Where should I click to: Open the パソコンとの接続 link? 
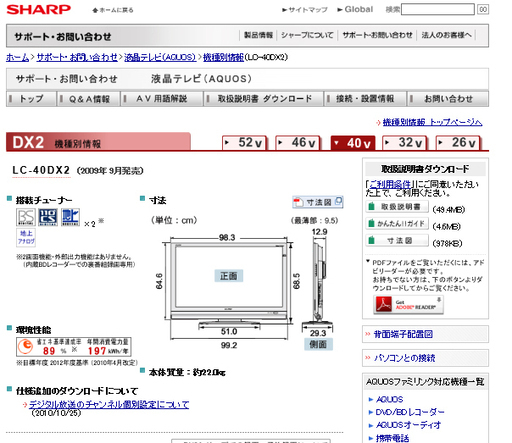click(404, 358)
